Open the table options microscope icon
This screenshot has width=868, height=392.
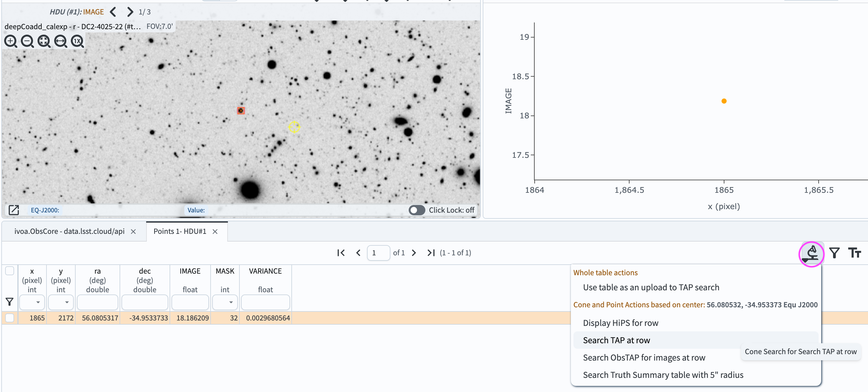tap(811, 253)
